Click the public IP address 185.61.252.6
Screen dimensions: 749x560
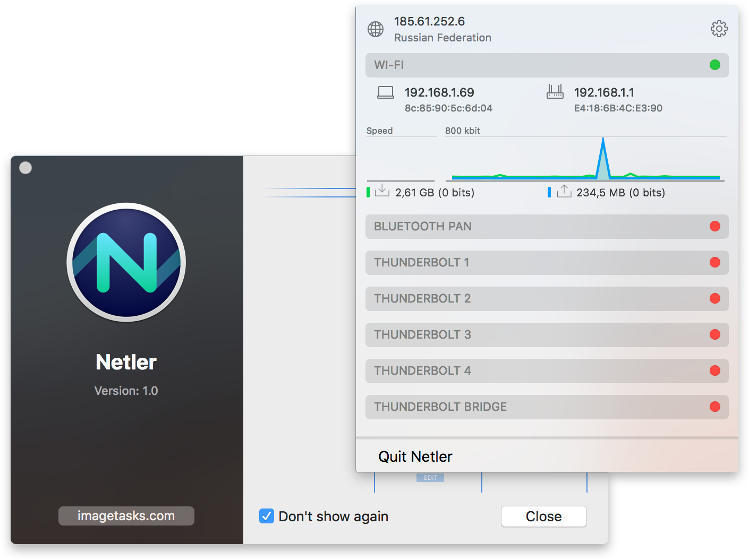429,21
